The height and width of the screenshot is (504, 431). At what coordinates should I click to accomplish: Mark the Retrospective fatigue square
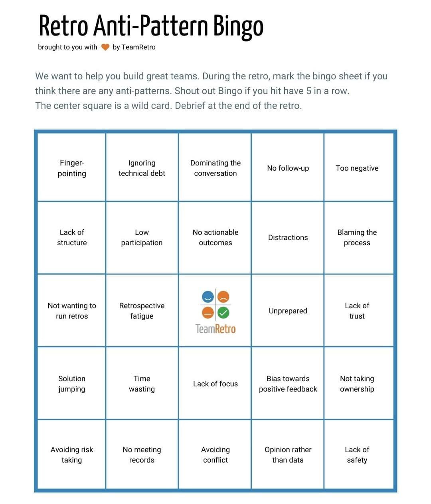(x=142, y=311)
